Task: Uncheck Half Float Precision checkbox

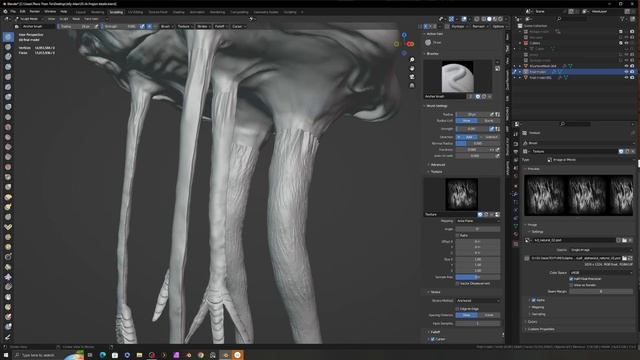Action: 571,279
